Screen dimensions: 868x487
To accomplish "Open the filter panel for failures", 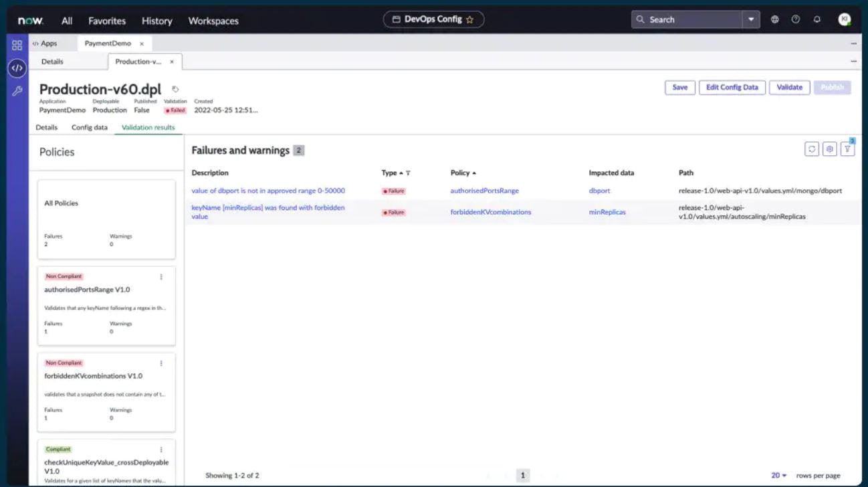I will click(x=847, y=150).
